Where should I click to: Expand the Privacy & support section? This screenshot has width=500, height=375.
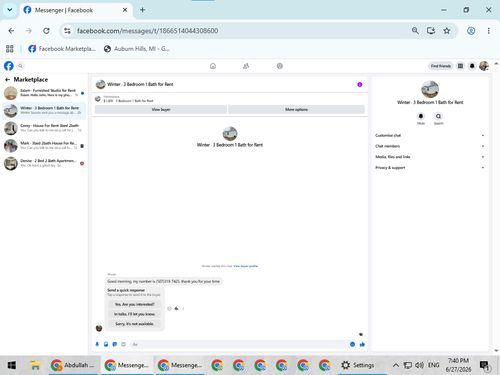[x=429, y=168]
